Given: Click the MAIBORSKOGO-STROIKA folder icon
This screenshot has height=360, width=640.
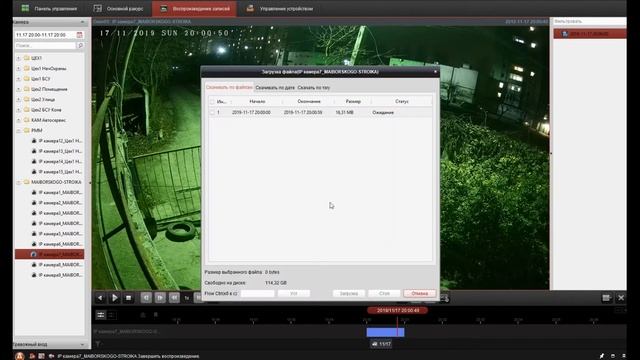Looking at the screenshot, I should pyautogui.click(x=27, y=182).
